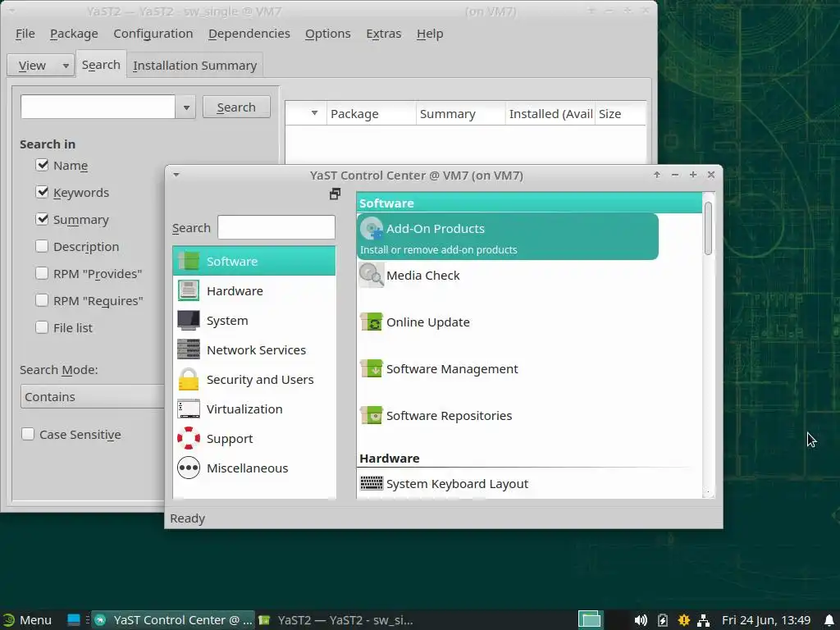Viewport: 840px width, 630px height.
Task: Click the package status column sort arrow
Action: pos(314,113)
